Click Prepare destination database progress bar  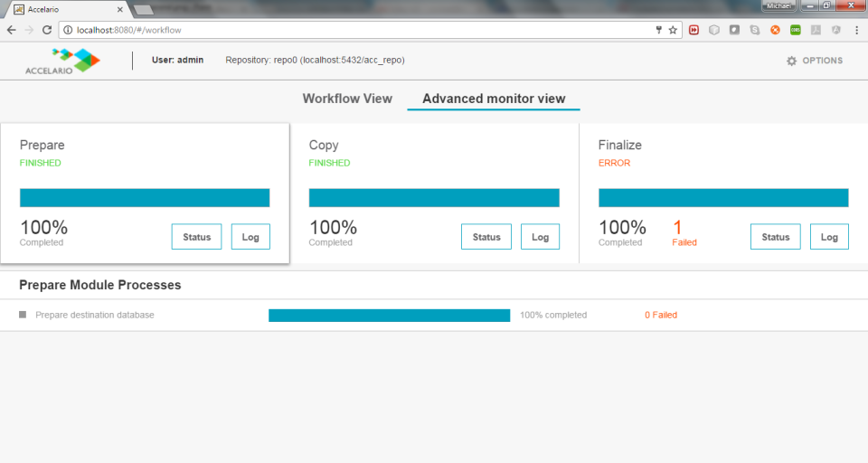click(x=389, y=315)
